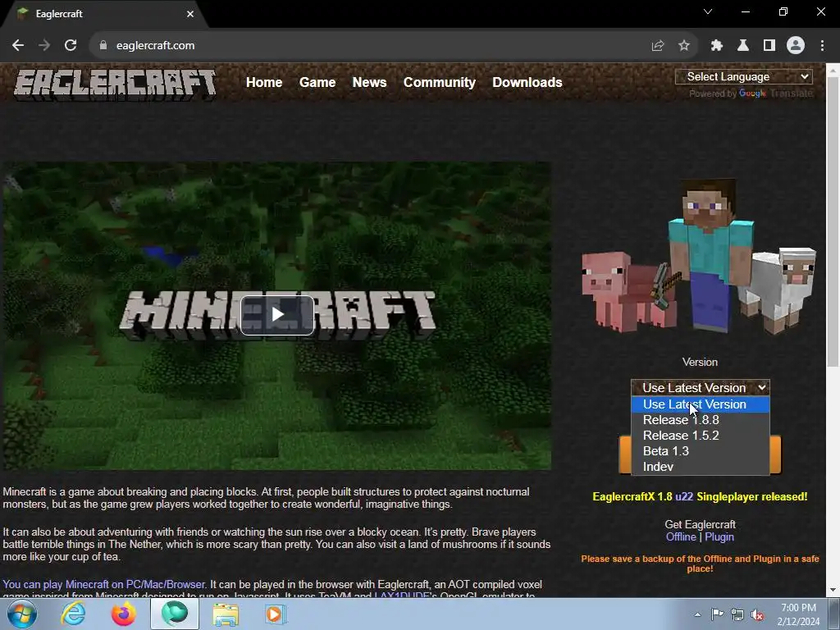Open the Extensions puzzle icon

[716, 46]
